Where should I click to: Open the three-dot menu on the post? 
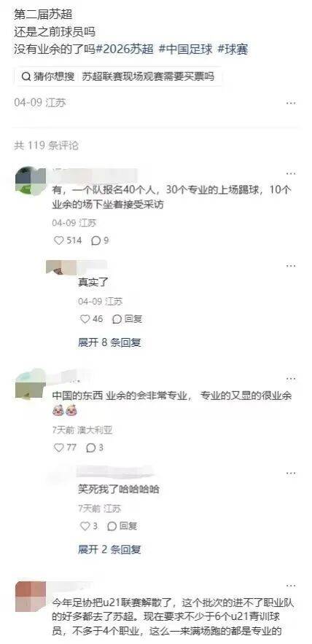[x=291, y=103]
